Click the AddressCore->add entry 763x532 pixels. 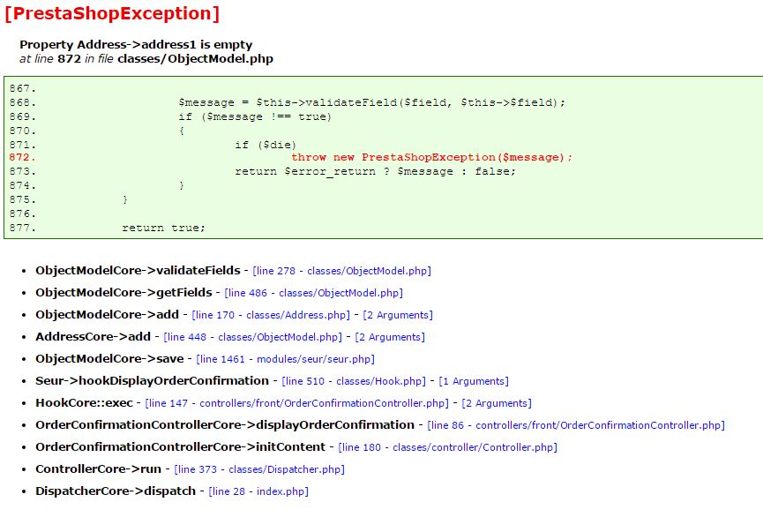click(x=93, y=336)
